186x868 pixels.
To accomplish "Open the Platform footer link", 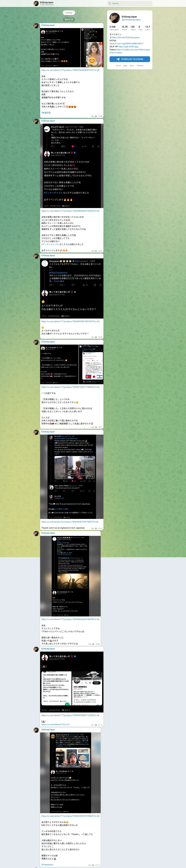I will (x=140, y=66).
